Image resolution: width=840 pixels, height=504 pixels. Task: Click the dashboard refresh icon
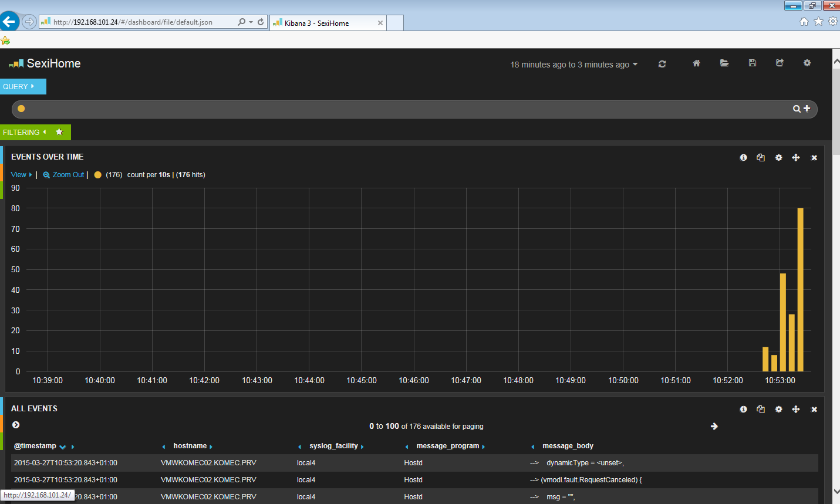point(662,64)
